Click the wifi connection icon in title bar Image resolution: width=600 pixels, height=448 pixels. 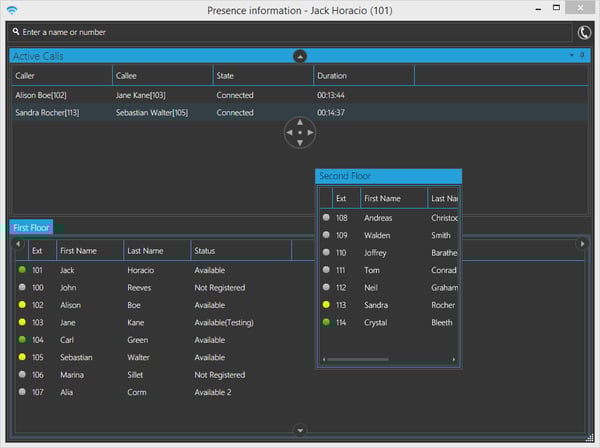[12, 10]
